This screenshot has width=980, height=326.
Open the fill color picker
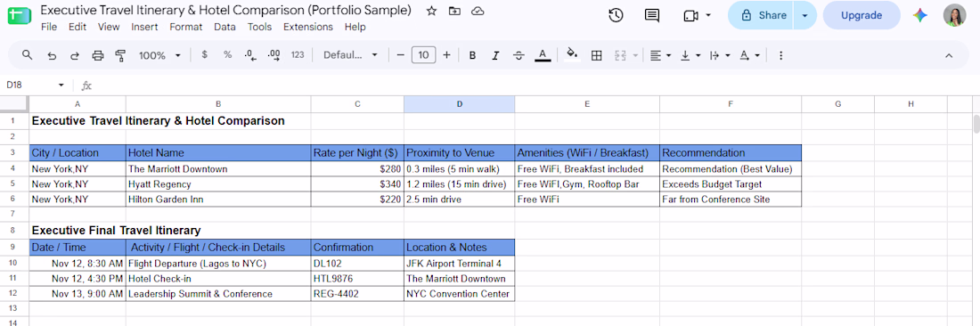point(572,55)
